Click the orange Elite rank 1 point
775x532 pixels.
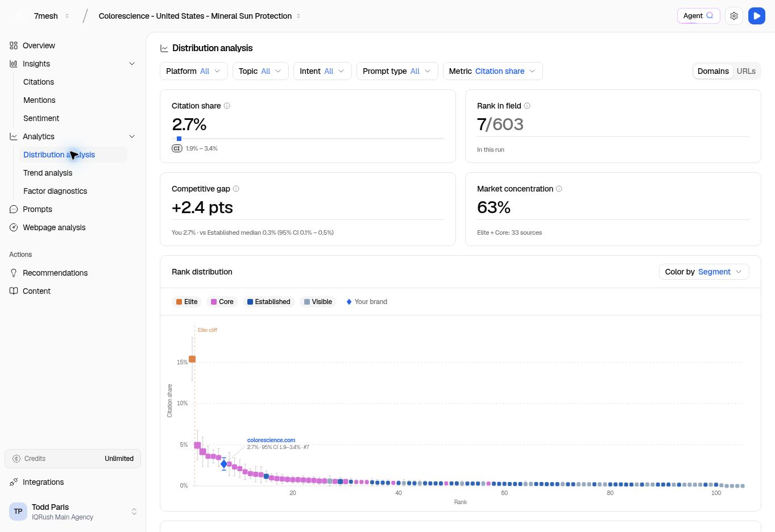tap(192, 359)
